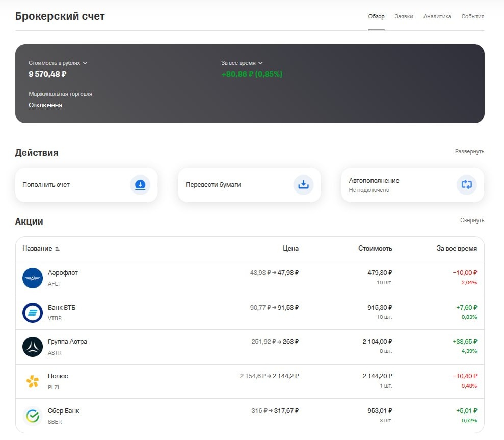This screenshot has height=440, width=504.
Task: Click the Отключена margin trading link
Action: (45, 105)
